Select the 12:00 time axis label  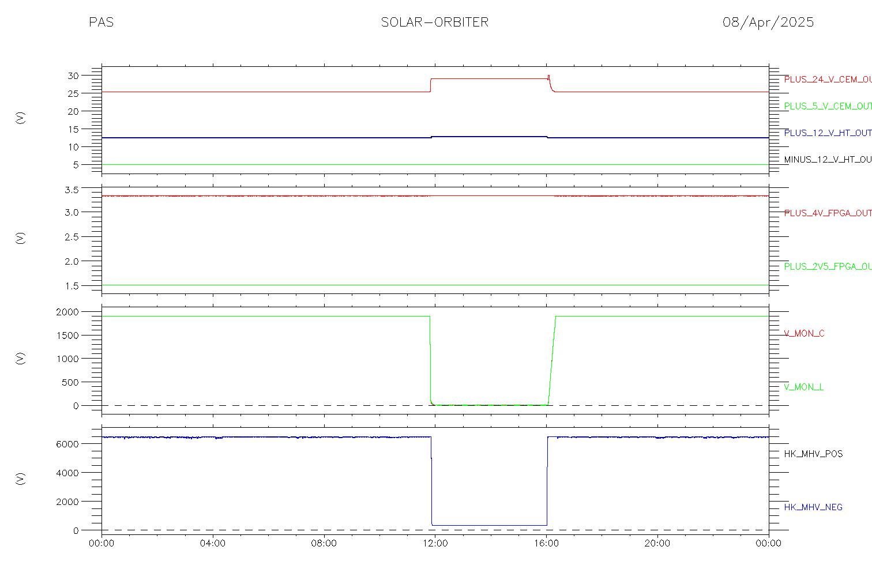point(435,543)
